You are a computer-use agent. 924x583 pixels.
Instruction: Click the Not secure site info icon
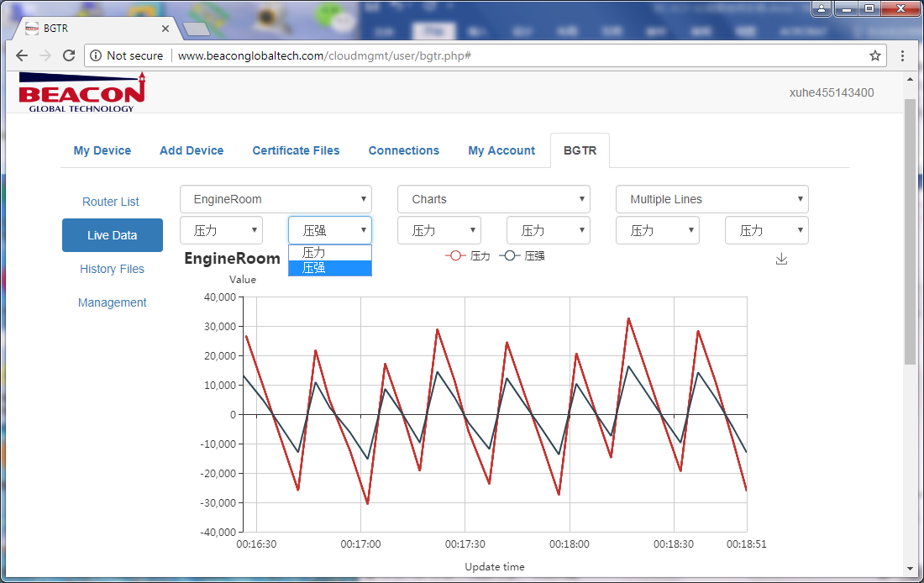96,55
